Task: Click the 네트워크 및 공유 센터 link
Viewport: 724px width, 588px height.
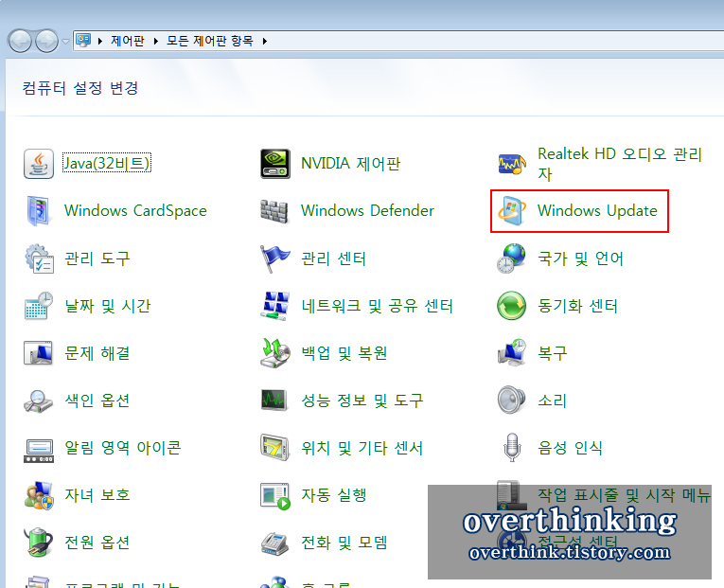Action: pos(377,306)
